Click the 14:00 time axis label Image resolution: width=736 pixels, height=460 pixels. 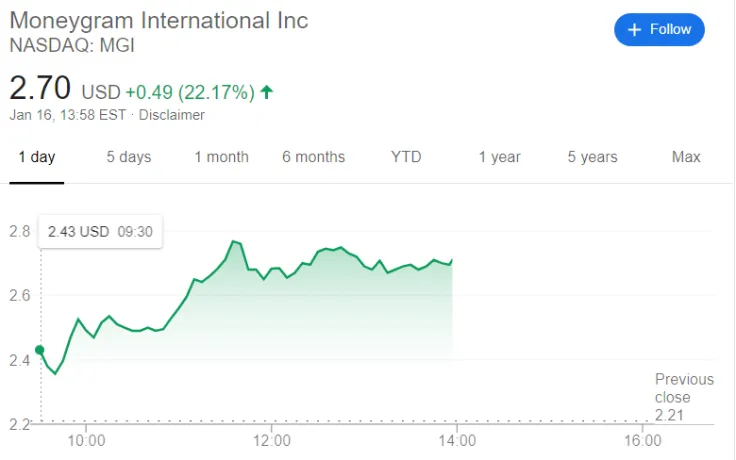point(457,441)
